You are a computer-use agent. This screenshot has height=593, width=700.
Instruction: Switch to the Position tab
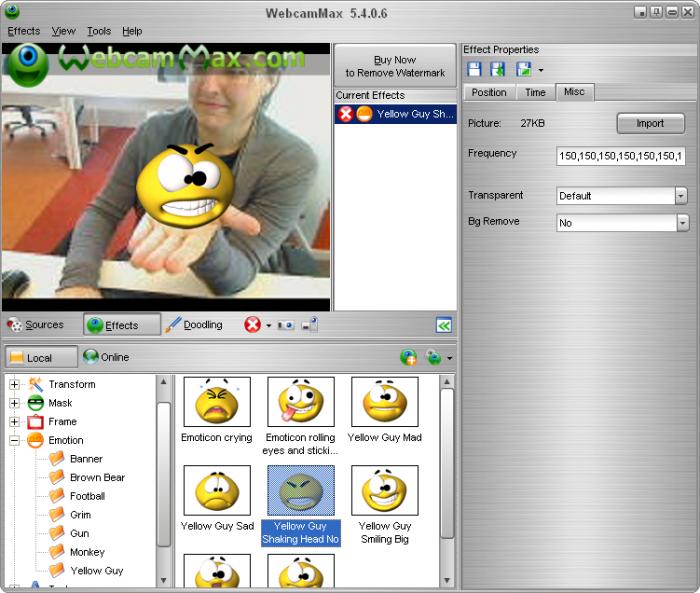489,92
